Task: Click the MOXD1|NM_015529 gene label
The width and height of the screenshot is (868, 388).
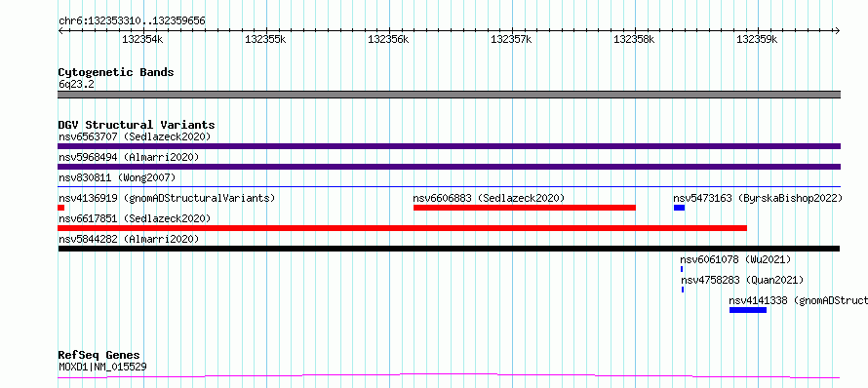Action: [x=102, y=367]
